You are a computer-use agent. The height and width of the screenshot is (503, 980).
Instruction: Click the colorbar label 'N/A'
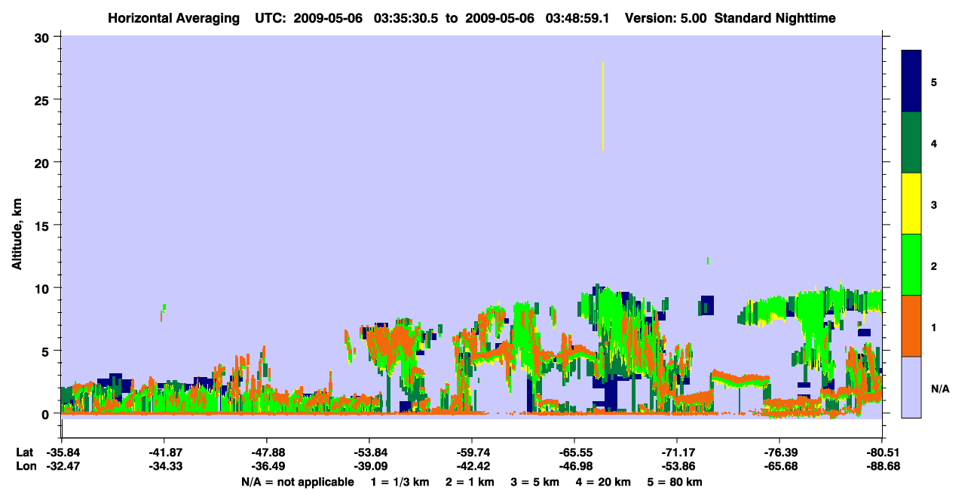tap(940, 388)
